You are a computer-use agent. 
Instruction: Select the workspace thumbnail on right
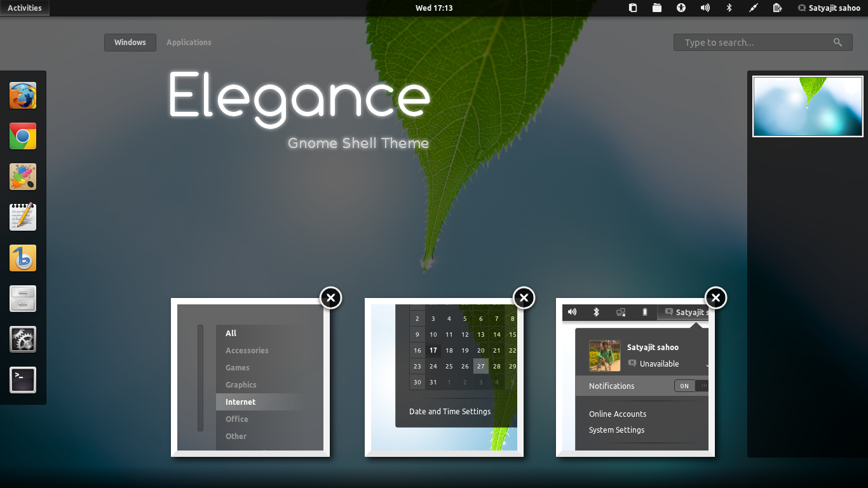(x=808, y=106)
